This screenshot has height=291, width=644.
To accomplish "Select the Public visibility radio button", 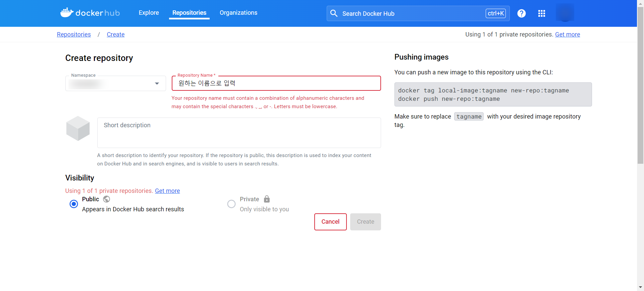I will coord(74,204).
